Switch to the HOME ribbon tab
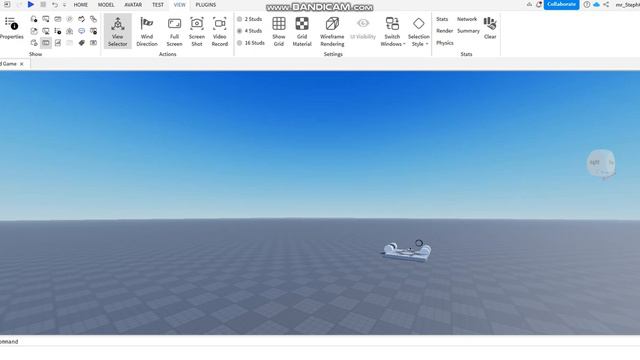 coord(80,5)
